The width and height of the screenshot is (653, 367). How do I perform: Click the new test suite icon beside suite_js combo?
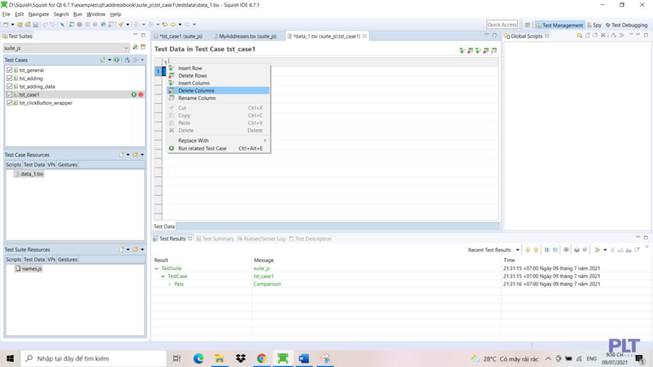143,47
